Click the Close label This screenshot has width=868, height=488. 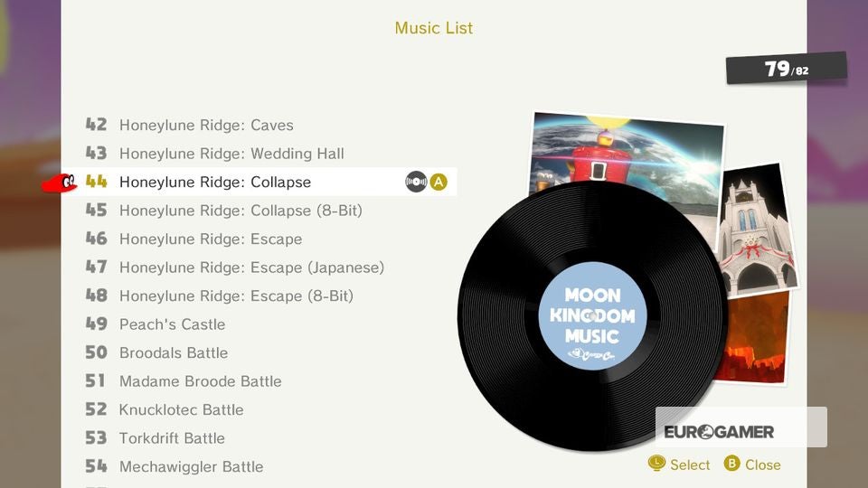pos(763,465)
